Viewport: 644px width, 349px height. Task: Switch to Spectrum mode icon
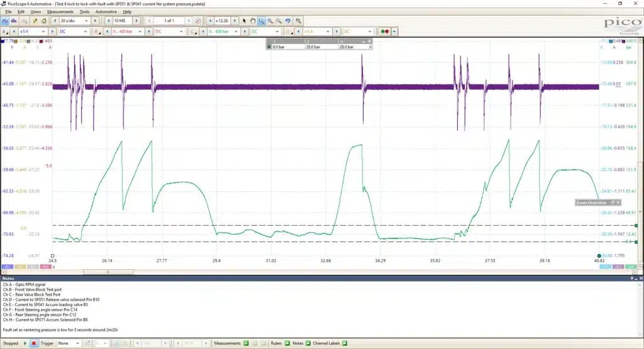click(14, 21)
